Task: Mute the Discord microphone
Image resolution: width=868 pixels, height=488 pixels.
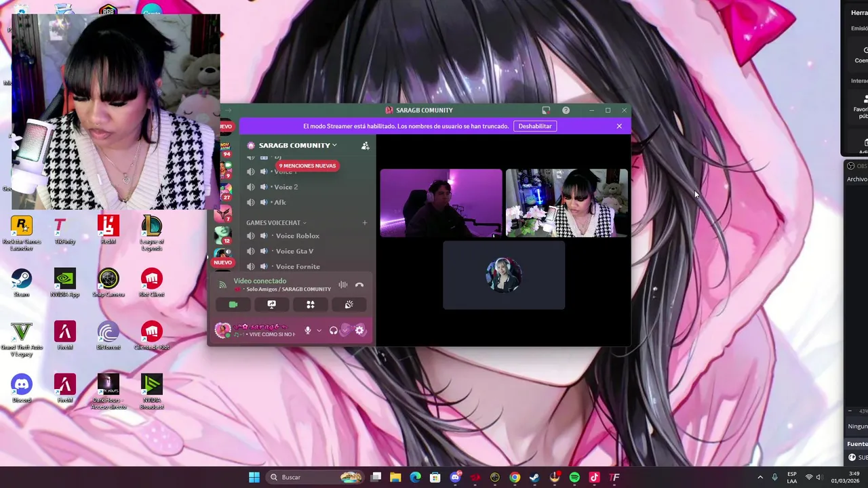Action: [x=308, y=330]
